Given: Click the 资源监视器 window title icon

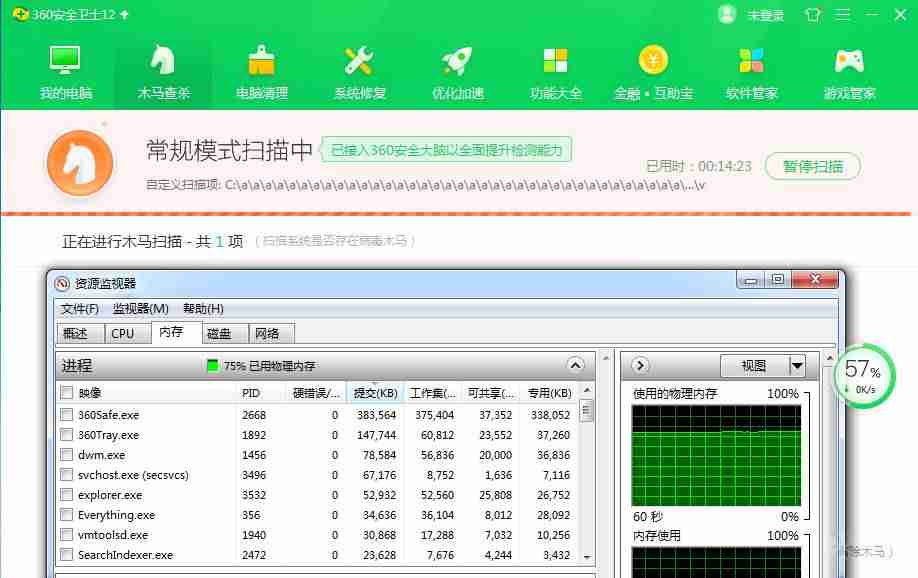Looking at the screenshot, I should [x=62, y=284].
